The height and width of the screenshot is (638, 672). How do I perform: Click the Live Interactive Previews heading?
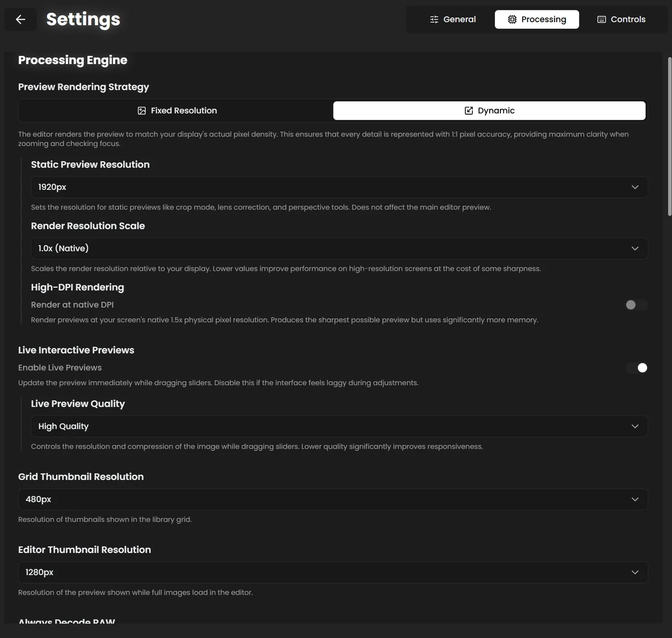pos(76,350)
